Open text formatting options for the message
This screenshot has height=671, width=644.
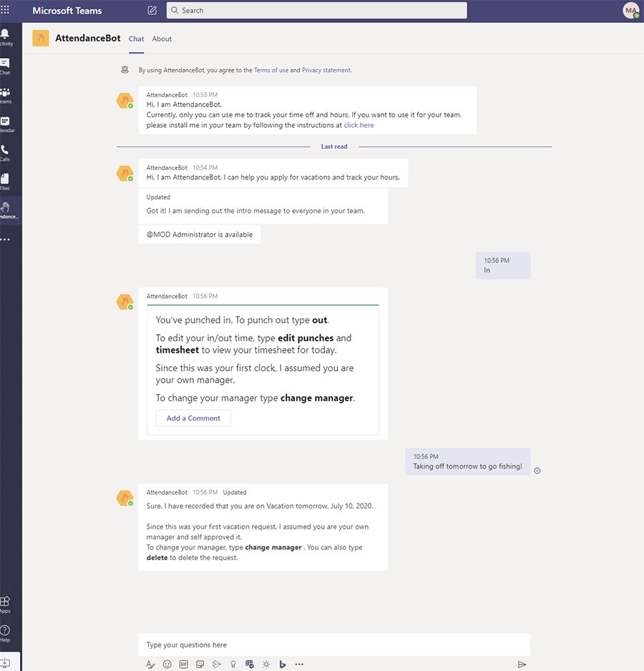tap(150, 664)
